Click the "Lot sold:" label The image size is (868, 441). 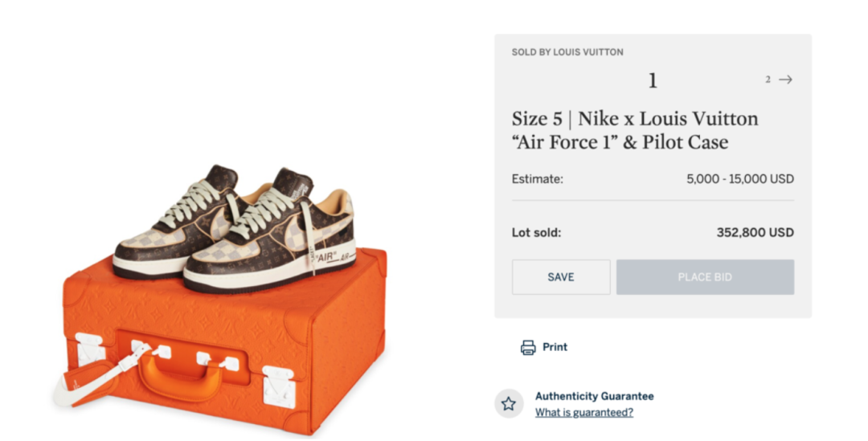point(536,233)
